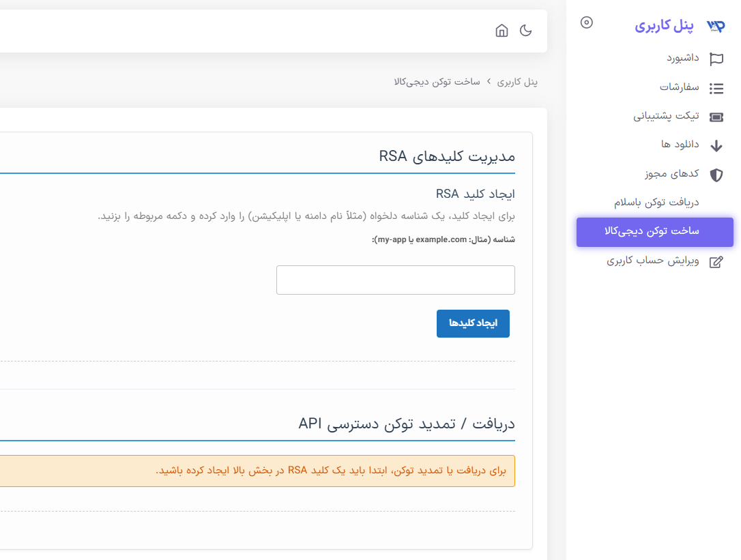Click the ویرایش حساب کاربری pencil icon
Screen dimensions: 741x560
(716, 262)
